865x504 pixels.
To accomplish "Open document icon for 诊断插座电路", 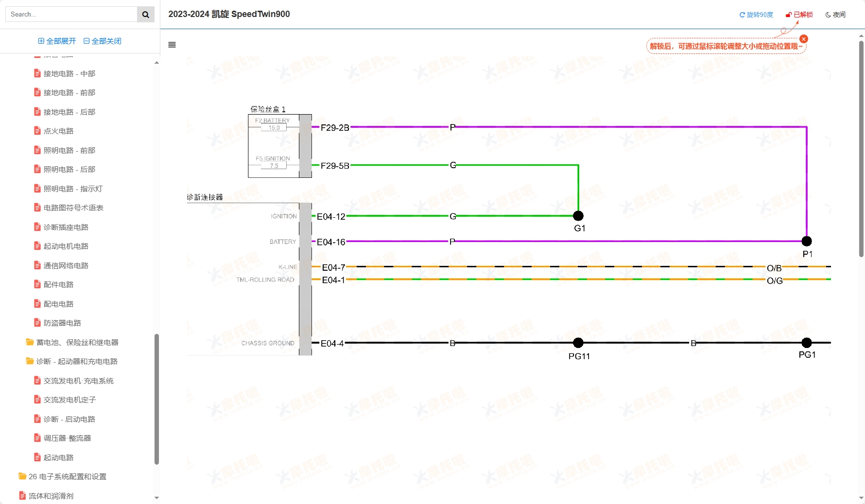I will pyautogui.click(x=37, y=227).
